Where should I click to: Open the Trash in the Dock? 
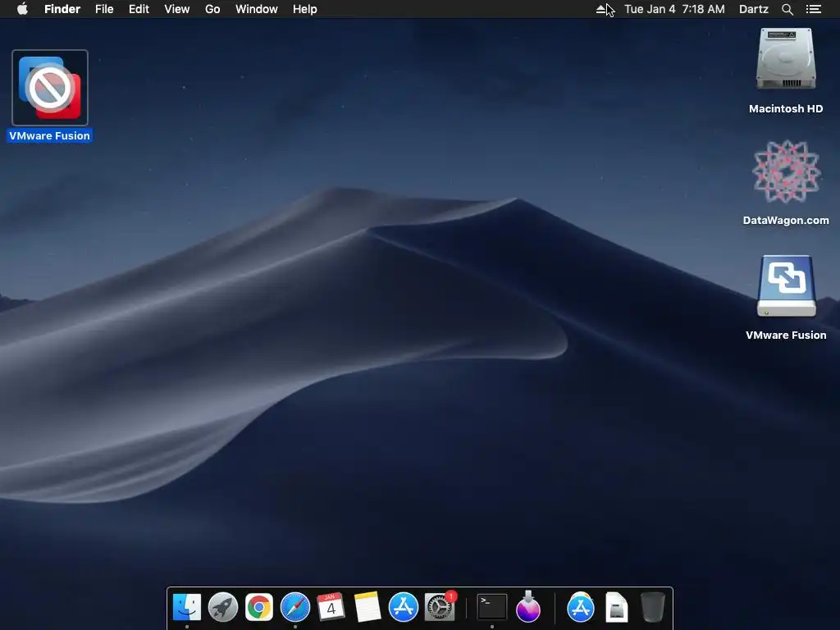652,608
